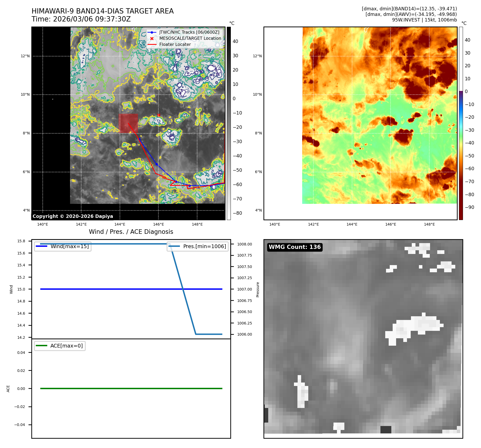Select the blue track point near 6°N 146°E
This screenshot has height=448, width=481.
pyautogui.click(x=157, y=164)
